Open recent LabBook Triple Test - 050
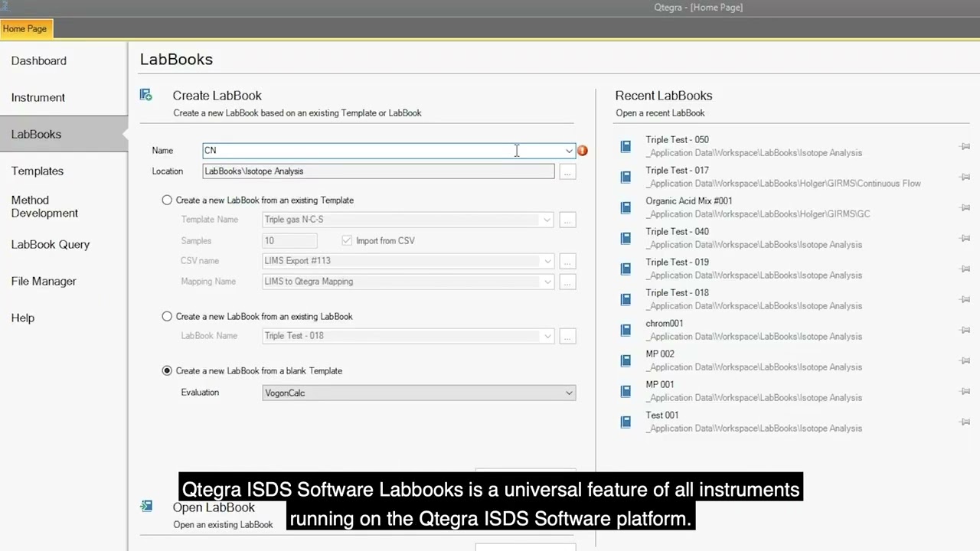The image size is (980, 551). point(677,140)
